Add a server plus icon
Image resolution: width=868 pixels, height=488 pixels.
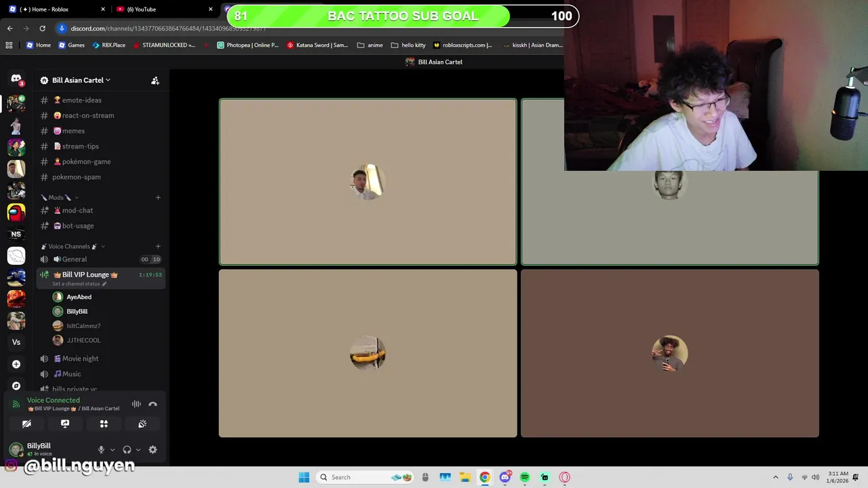(x=16, y=364)
